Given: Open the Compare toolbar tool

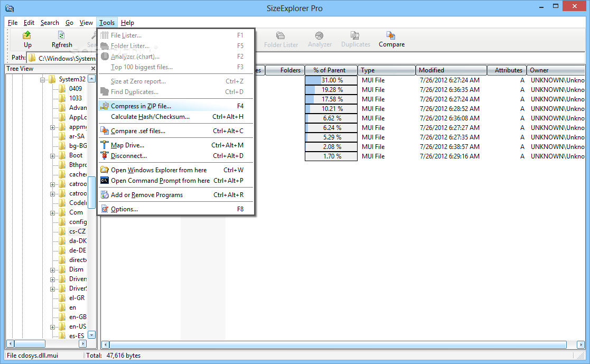Looking at the screenshot, I should coord(391,40).
